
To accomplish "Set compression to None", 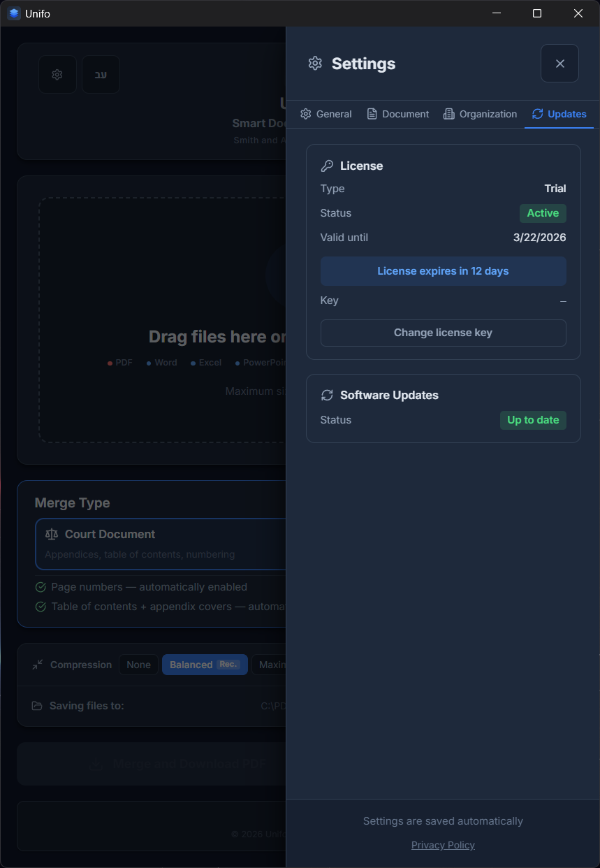I will [138, 665].
